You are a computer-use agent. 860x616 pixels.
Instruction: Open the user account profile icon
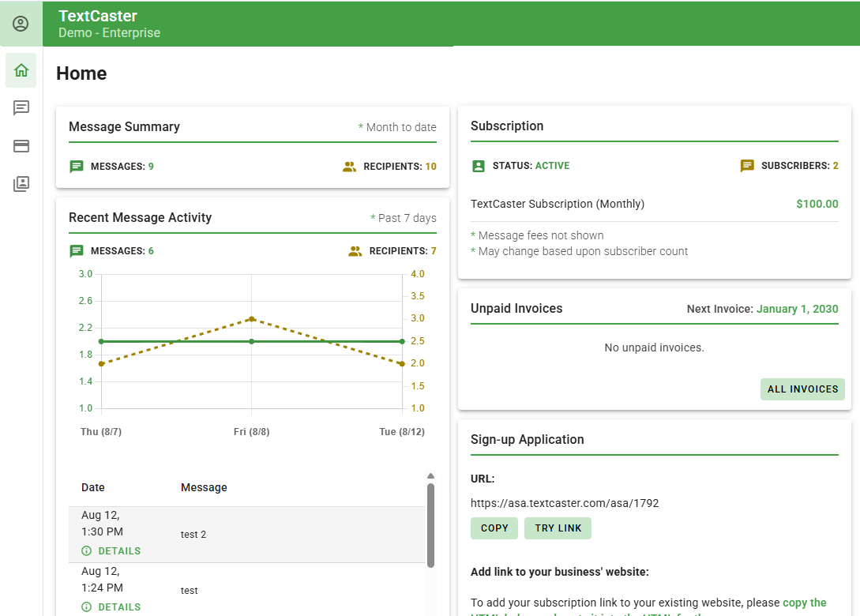[x=21, y=24]
